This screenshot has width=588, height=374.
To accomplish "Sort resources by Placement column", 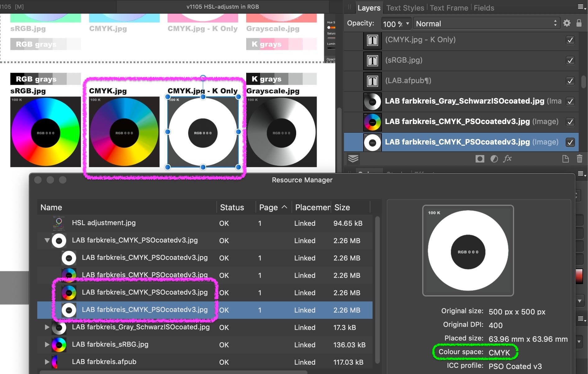I will pyautogui.click(x=311, y=207).
